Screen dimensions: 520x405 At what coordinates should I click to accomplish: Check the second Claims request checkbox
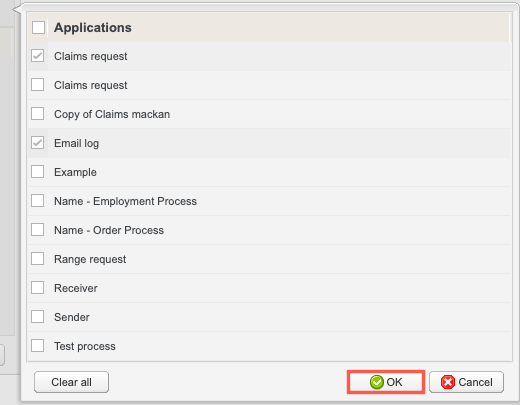(x=37, y=85)
